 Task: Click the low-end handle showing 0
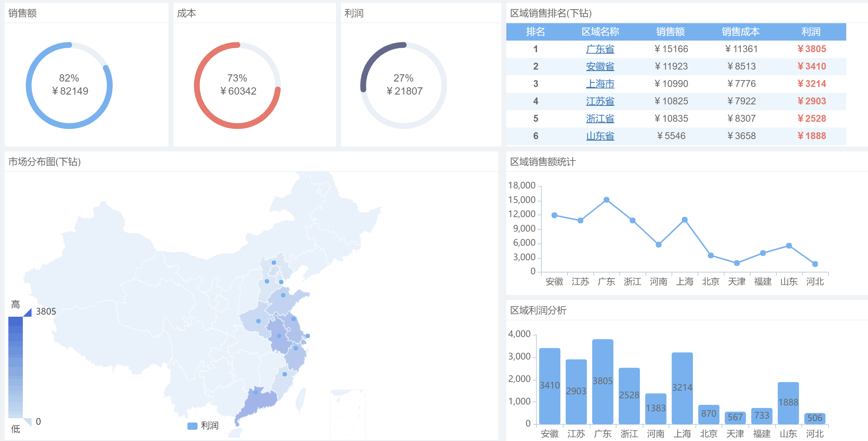(28, 421)
